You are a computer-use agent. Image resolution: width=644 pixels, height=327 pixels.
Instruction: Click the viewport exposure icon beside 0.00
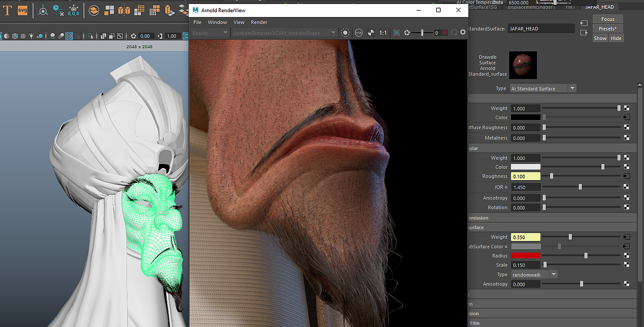[133, 36]
